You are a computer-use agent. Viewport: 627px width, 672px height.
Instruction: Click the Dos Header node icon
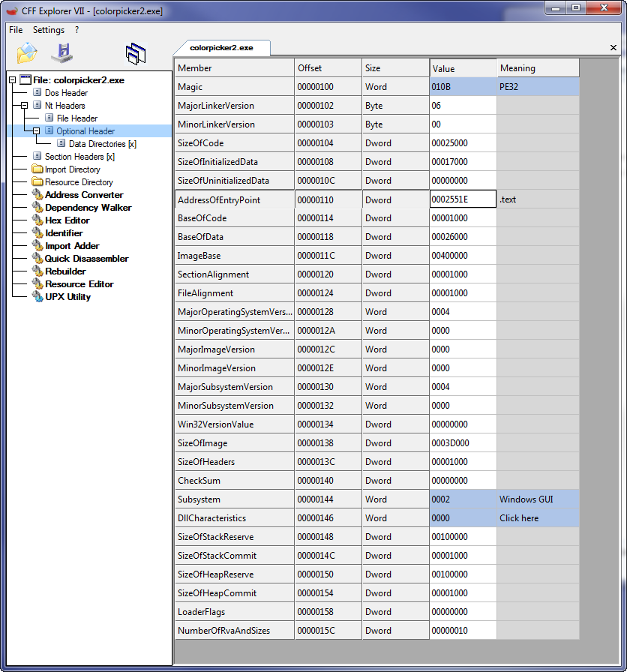[37, 92]
